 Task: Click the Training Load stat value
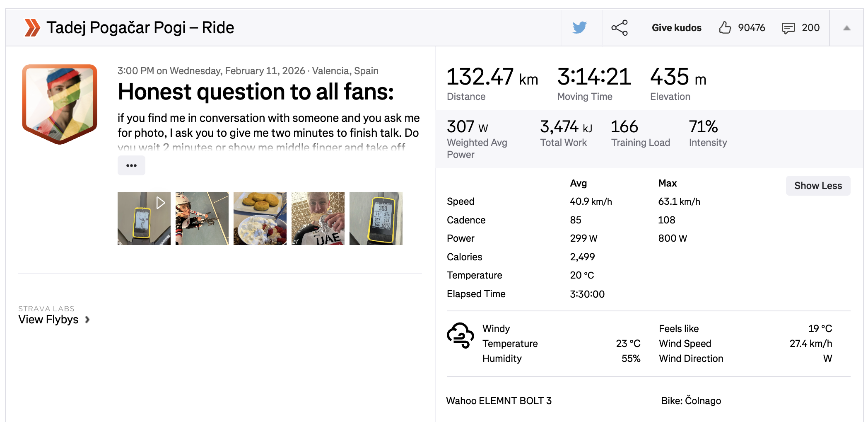coord(624,127)
